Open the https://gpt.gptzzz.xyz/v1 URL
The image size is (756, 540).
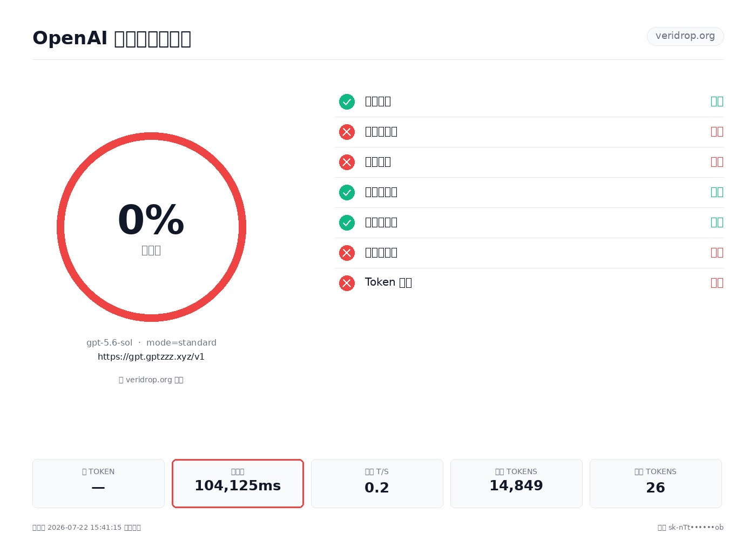(x=151, y=356)
